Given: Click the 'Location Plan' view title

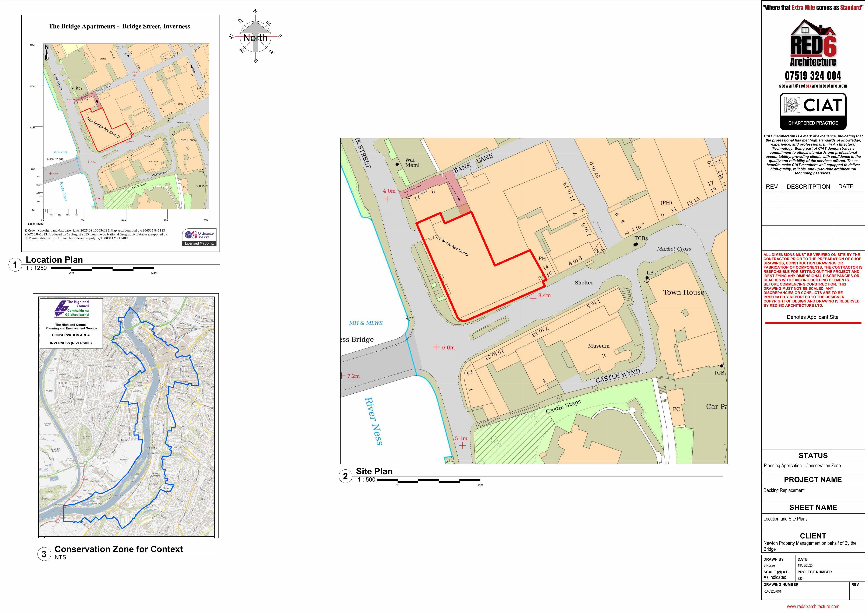Looking at the screenshot, I should (54, 260).
